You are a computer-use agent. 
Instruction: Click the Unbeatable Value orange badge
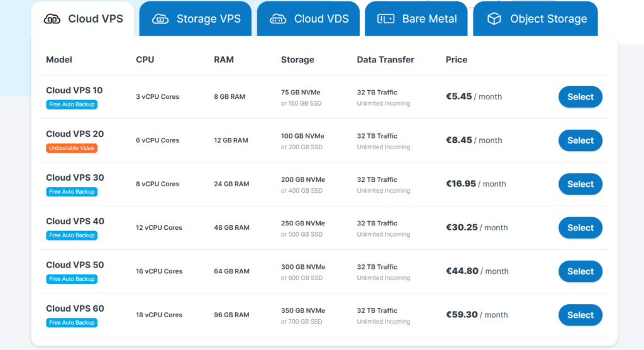[72, 148]
